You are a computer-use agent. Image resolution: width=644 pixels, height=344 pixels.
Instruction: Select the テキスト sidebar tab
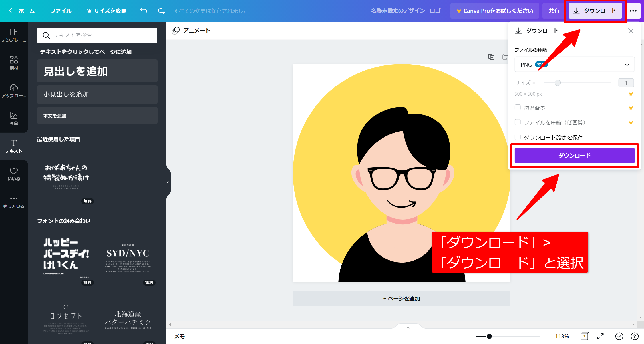coord(14,146)
